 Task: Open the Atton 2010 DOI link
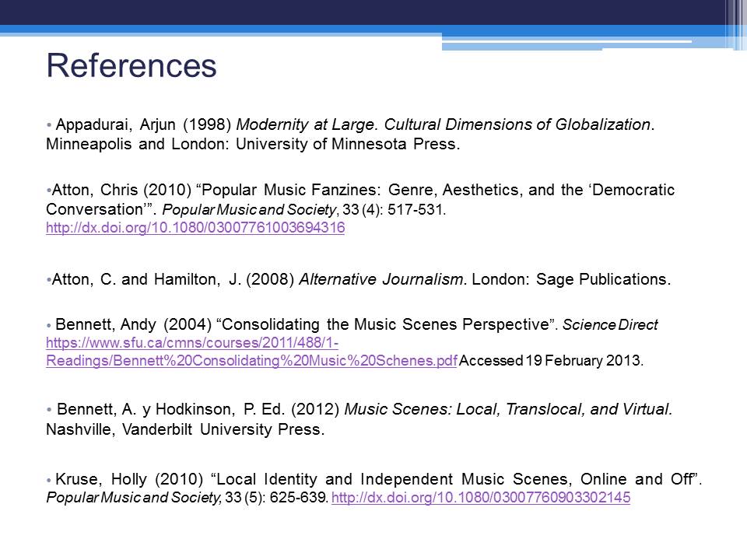(x=195, y=229)
